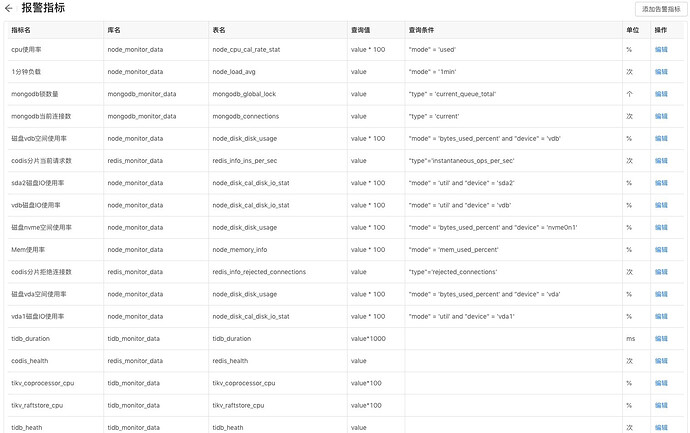This screenshot has width=690, height=433.
Task: Open 编辑 for 磁盘vda空间使用率
Action: [661, 294]
